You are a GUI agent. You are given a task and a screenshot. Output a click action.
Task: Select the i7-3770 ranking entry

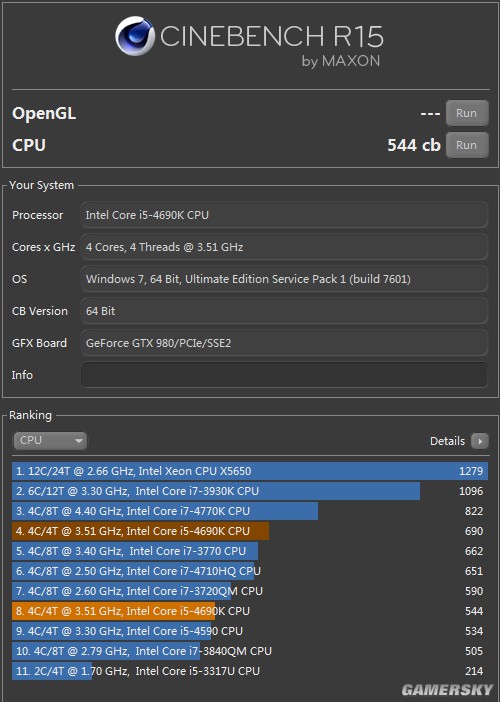click(250, 551)
